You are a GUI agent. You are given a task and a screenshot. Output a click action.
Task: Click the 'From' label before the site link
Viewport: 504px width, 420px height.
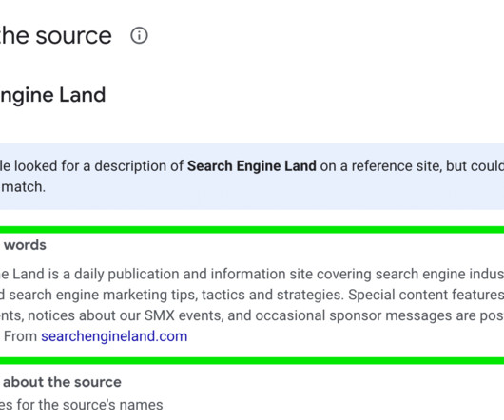[20, 336]
